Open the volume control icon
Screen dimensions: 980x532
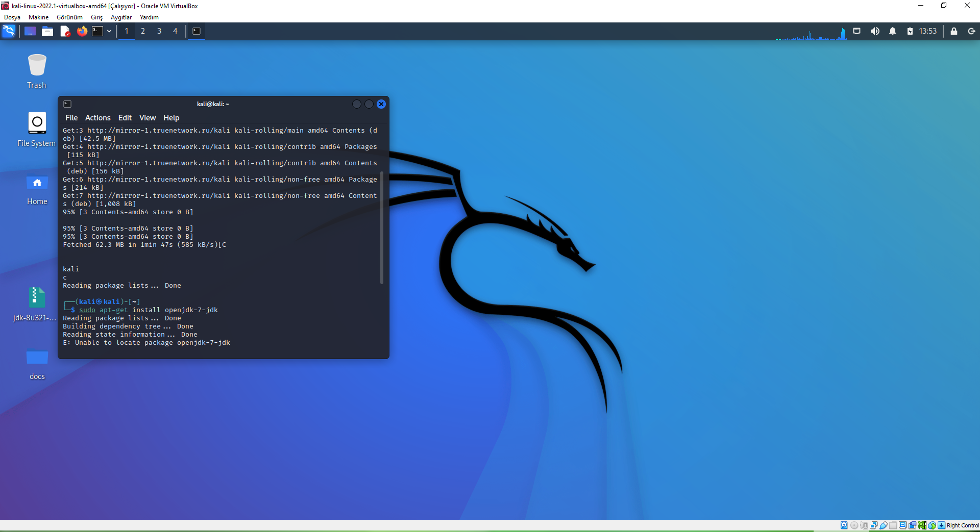point(875,31)
